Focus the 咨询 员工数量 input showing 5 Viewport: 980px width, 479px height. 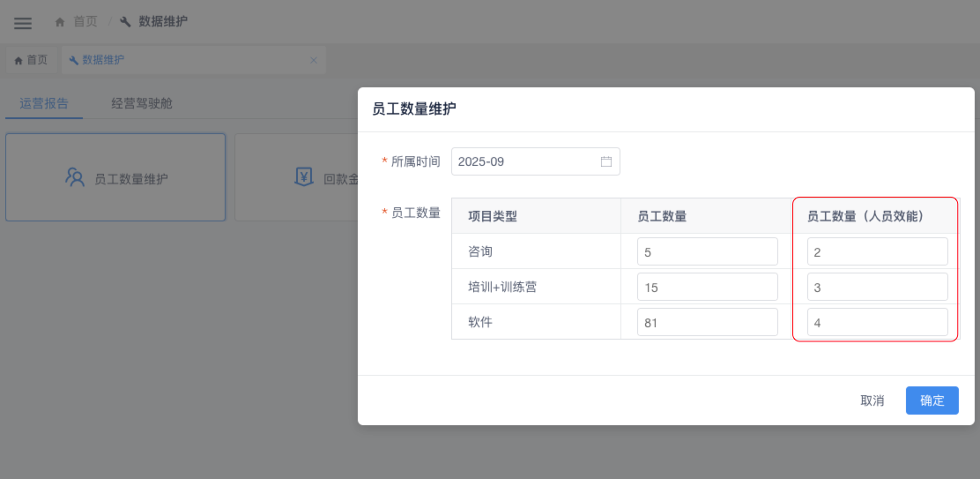point(707,251)
